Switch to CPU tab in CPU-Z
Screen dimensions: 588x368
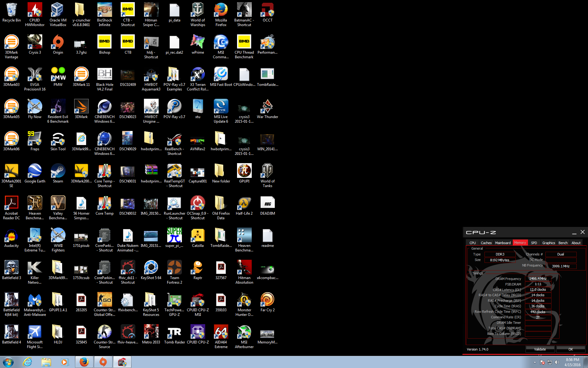(473, 243)
